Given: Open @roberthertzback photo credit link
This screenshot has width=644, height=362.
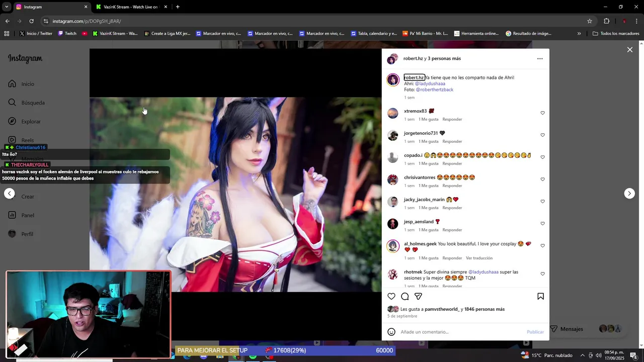Looking at the screenshot, I should [x=434, y=89].
